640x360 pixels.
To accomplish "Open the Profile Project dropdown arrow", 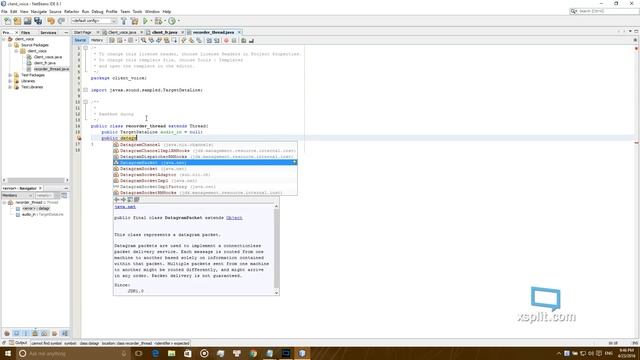I will (x=178, y=21).
